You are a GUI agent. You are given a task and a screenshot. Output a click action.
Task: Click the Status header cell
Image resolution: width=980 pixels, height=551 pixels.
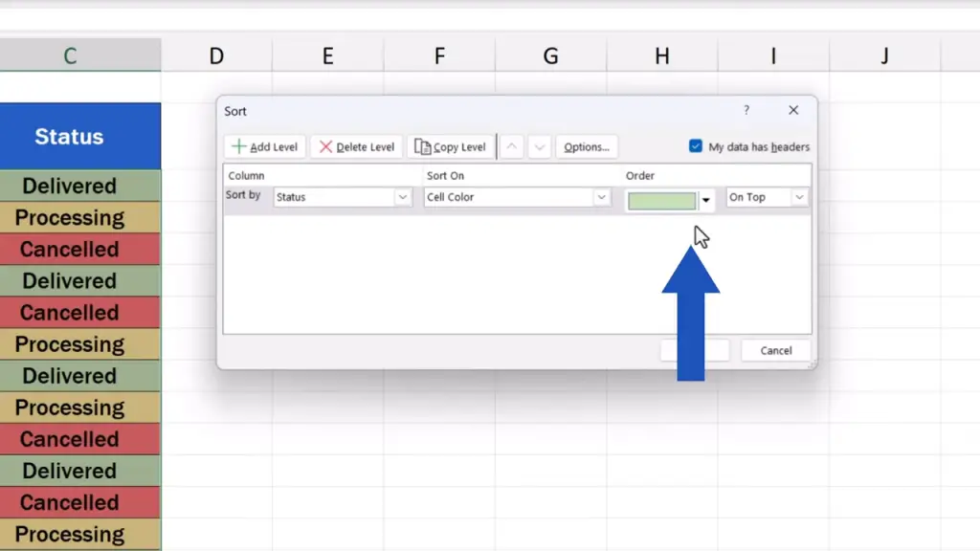click(x=70, y=137)
